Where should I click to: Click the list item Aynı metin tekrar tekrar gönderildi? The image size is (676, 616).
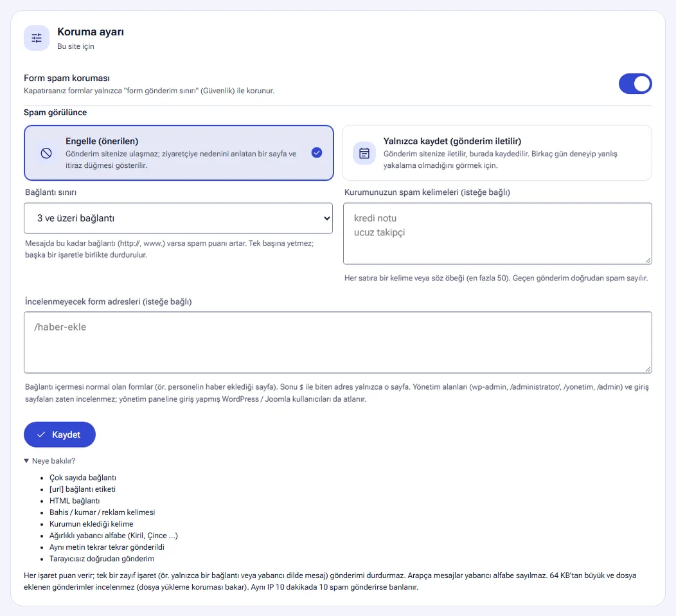107,547
